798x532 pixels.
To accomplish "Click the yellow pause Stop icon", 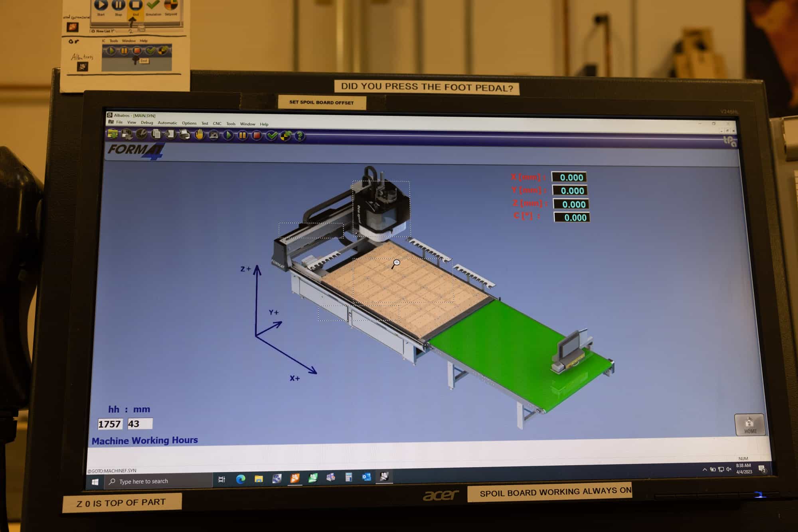I will pos(243,136).
